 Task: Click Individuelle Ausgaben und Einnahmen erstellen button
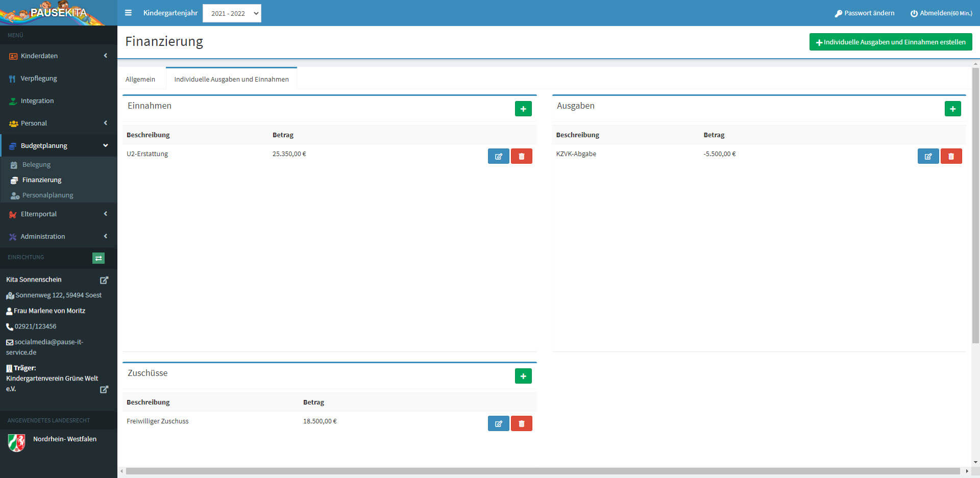pyautogui.click(x=890, y=42)
